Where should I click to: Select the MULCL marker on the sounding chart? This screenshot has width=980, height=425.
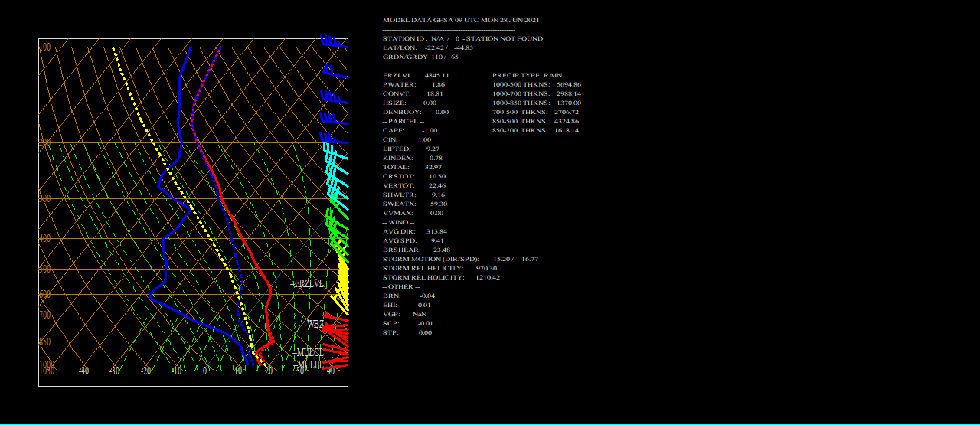(307, 353)
